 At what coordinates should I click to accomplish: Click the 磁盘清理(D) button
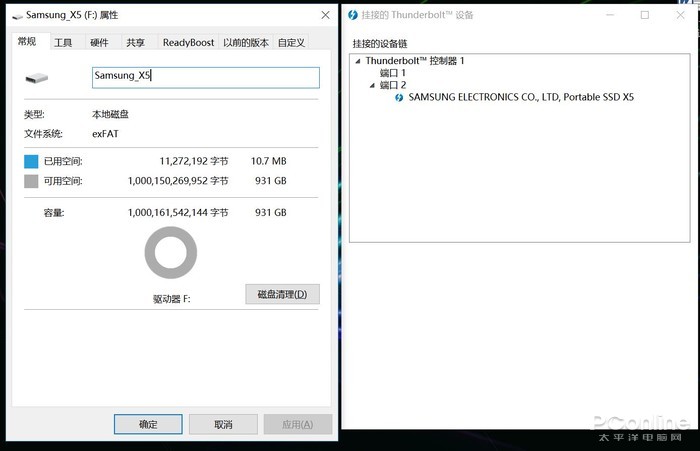[x=283, y=294]
